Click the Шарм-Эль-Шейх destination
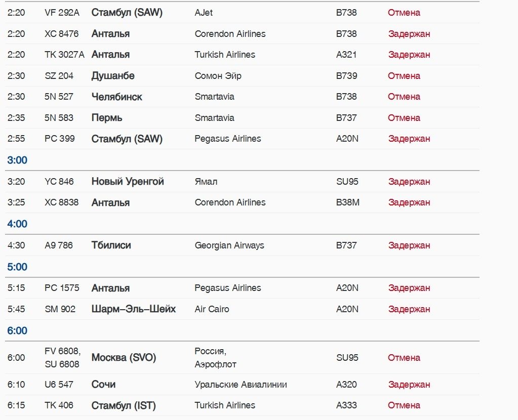The width and height of the screenshot is (518, 420). pyautogui.click(x=133, y=309)
